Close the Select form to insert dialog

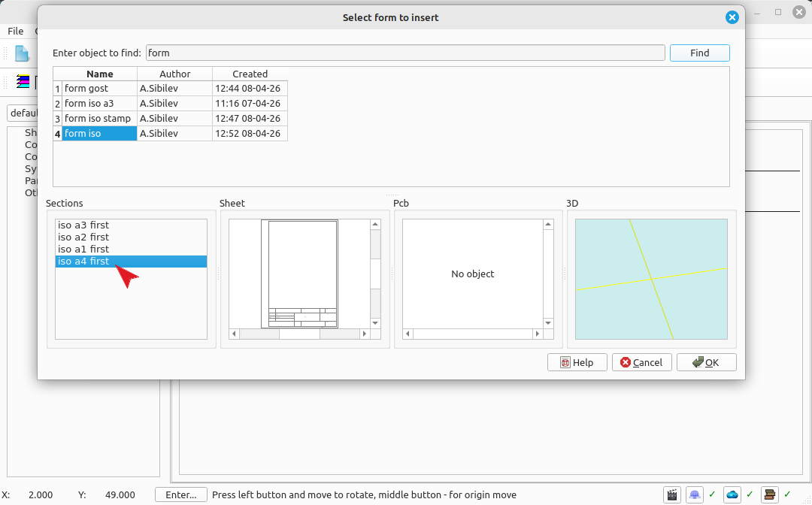(x=732, y=17)
